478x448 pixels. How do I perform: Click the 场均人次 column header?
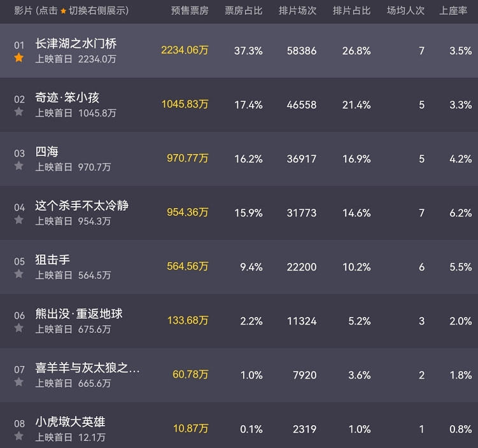405,11
